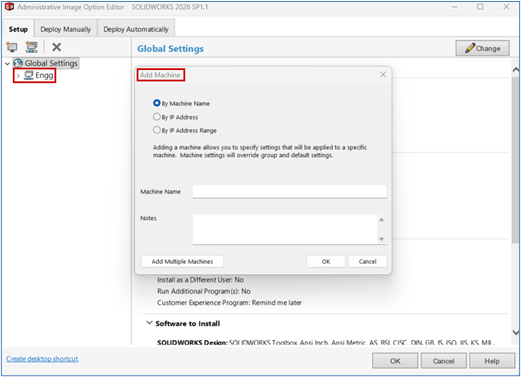The width and height of the screenshot is (521, 377).
Task: Click into the Notes text area
Action: [x=285, y=229]
